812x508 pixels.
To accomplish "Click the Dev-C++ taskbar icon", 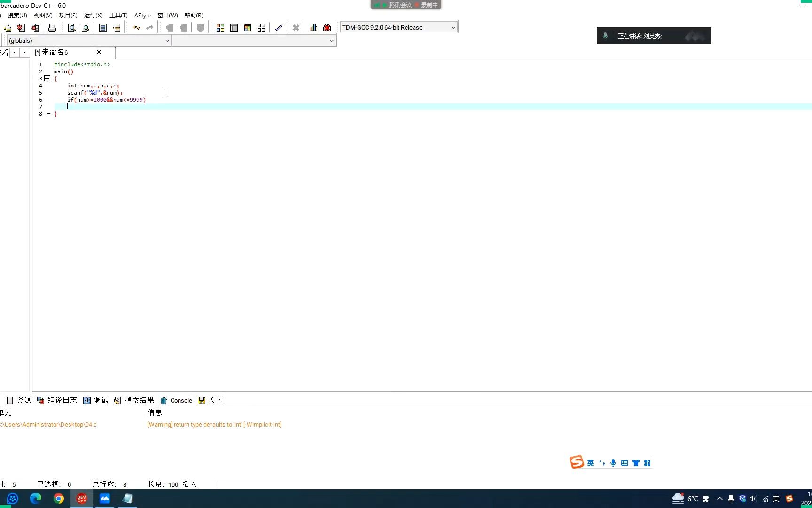I will coord(82,499).
